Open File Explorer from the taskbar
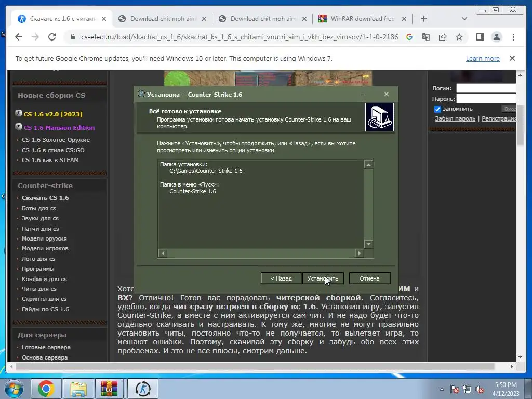This screenshot has height=399, width=532. 78,389
